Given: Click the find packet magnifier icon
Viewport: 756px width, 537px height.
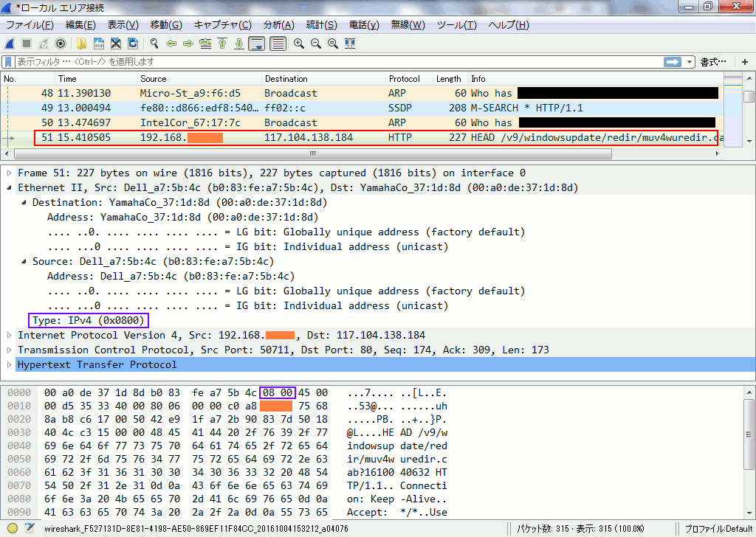Looking at the screenshot, I should coord(154,44).
